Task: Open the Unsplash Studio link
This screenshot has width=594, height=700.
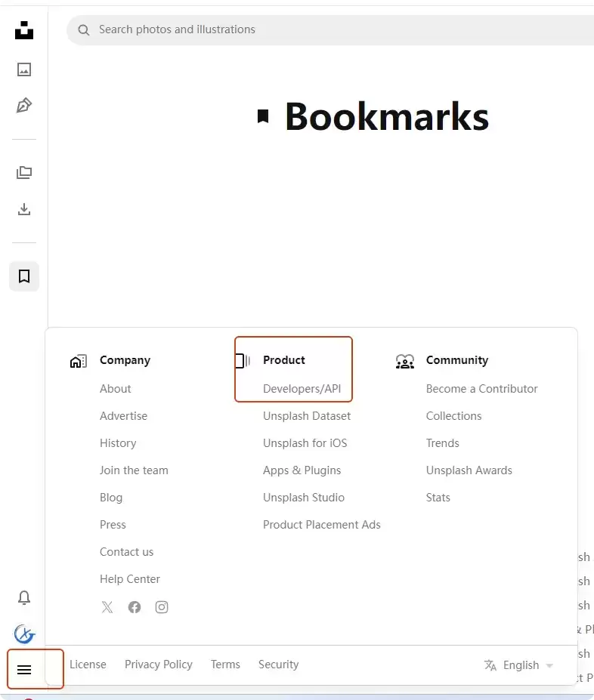Action: [304, 498]
